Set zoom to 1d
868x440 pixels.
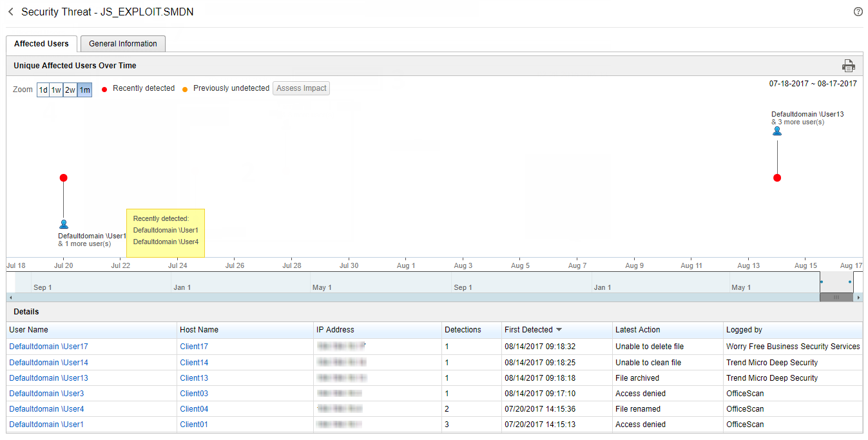43,90
